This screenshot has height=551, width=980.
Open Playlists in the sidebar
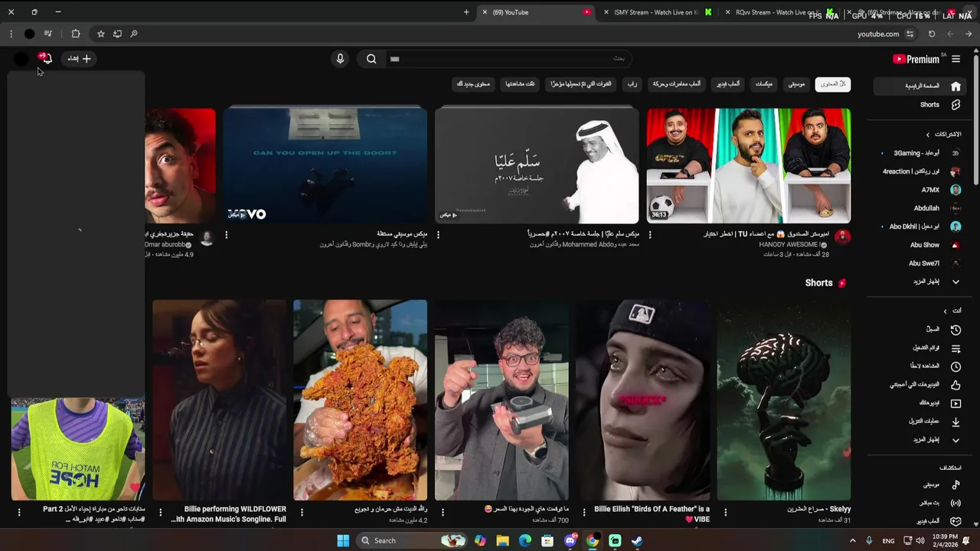[x=918, y=347]
